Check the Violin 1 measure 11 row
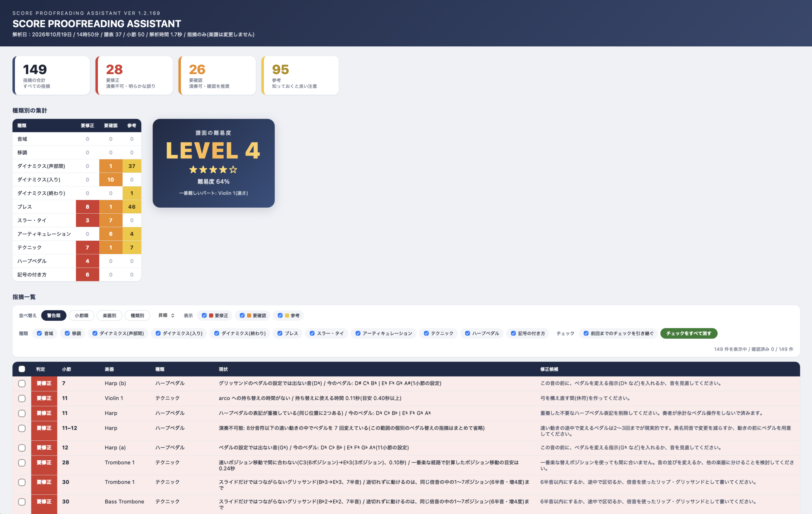812x514 pixels. [22, 398]
